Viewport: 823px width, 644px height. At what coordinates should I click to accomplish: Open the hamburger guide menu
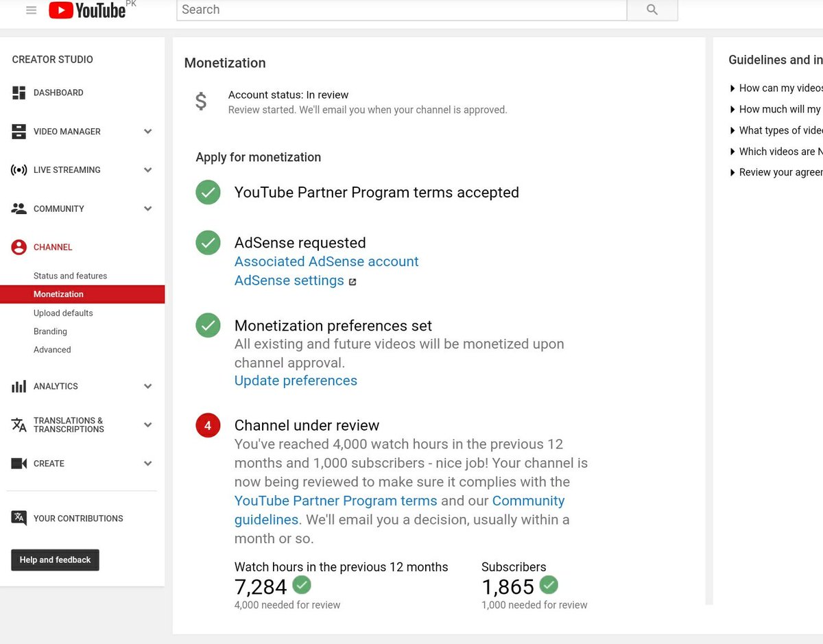(x=31, y=10)
